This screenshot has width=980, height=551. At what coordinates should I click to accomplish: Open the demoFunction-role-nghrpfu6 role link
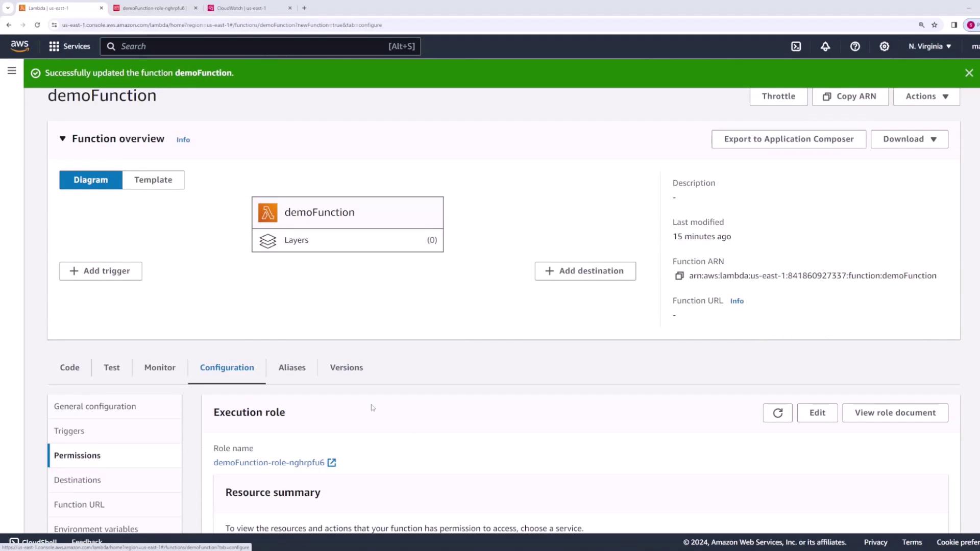(x=269, y=463)
